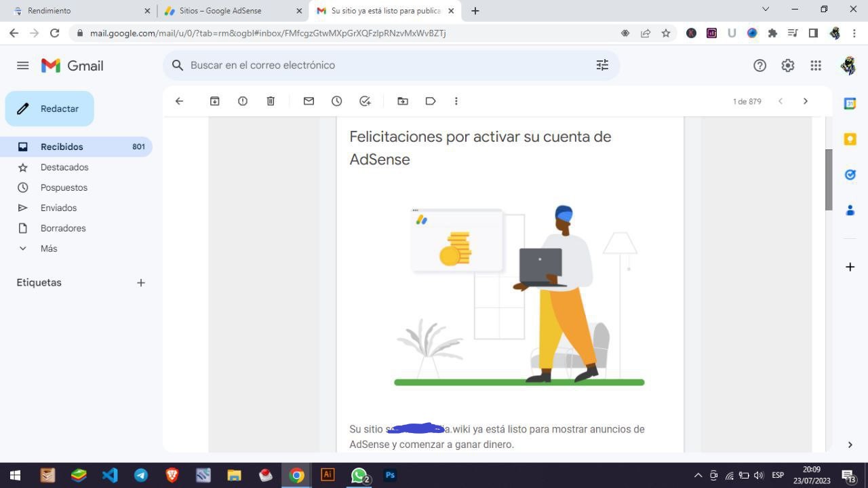Open Visual Studio Code from taskbar
Viewport: 868px width, 488px height.
[x=110, y=475]
